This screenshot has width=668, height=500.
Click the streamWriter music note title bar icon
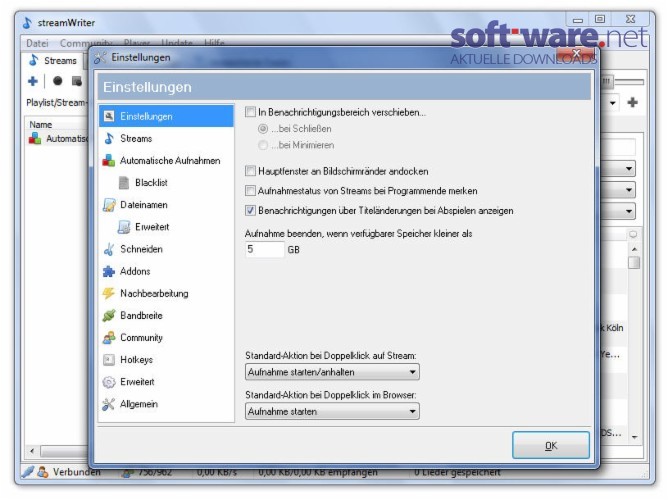pos(27,23)
